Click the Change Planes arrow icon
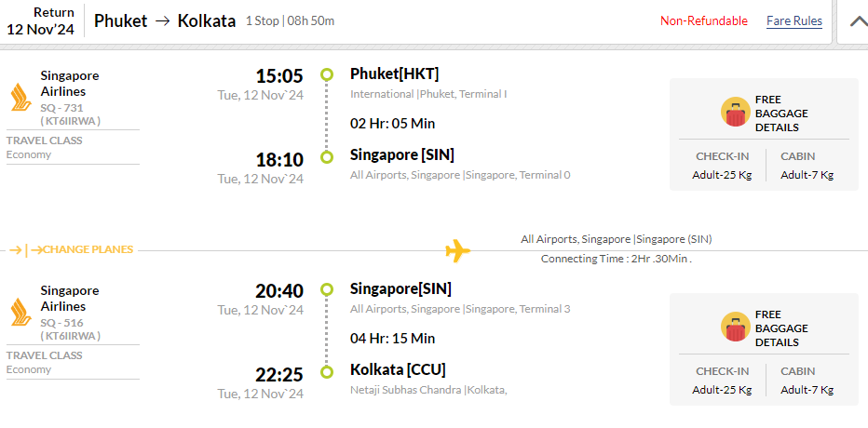Viewport: 868px width, 428px height. coord(26,250)
